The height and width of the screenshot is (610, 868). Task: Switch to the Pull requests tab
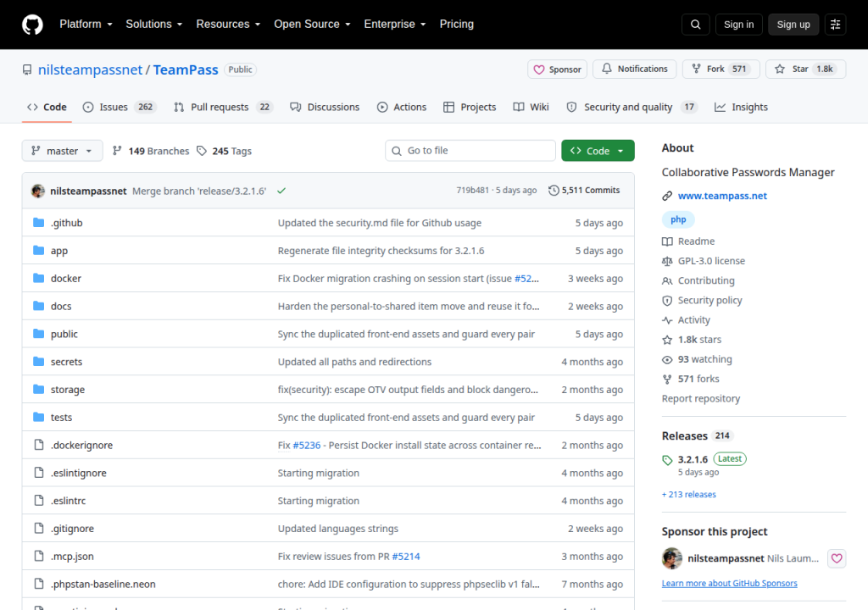(223, 108)
